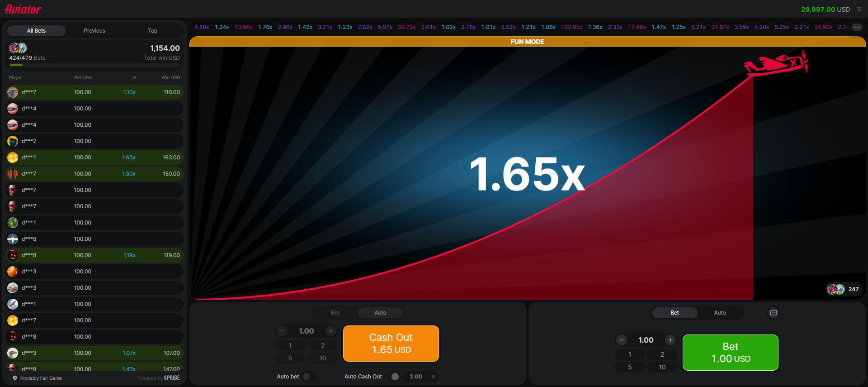Click the bettors avatar group above 424/479 Bets
Viewport: 868px width, 387px height.
pos(18,48)
